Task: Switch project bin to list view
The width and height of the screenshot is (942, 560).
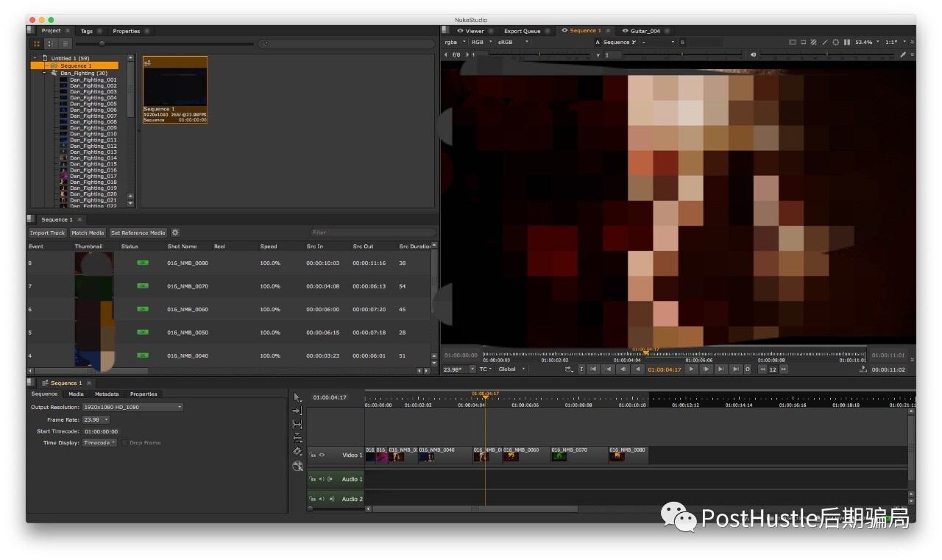Action: [64, 43]
